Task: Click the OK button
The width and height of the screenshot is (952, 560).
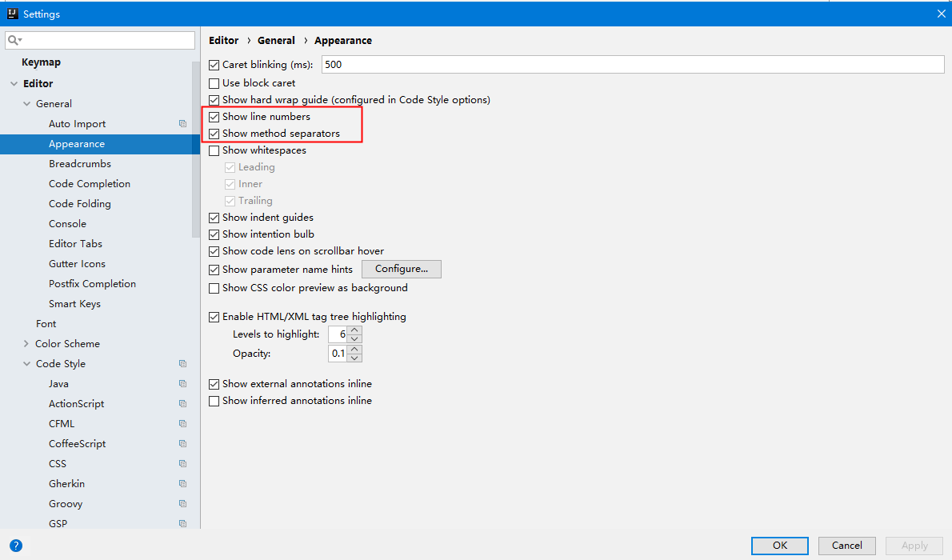Action: pos(779,546)
